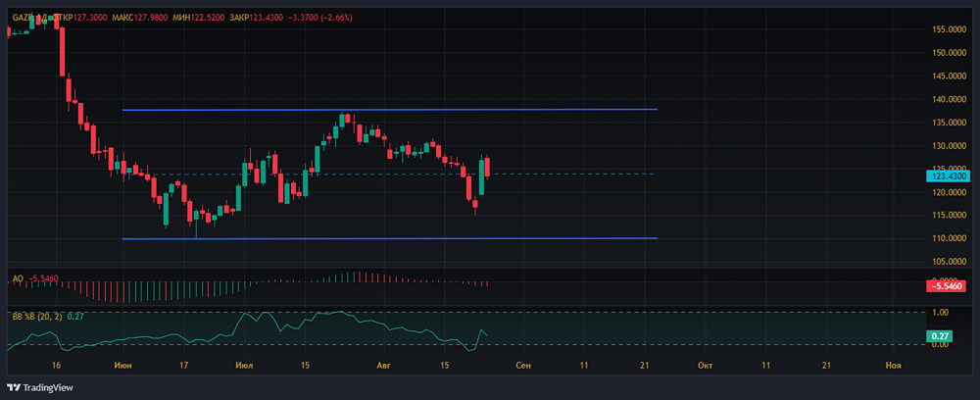Viewport: 980px width, 400px height.
Task: Click the TradingView logo
Action: (40, 387)
